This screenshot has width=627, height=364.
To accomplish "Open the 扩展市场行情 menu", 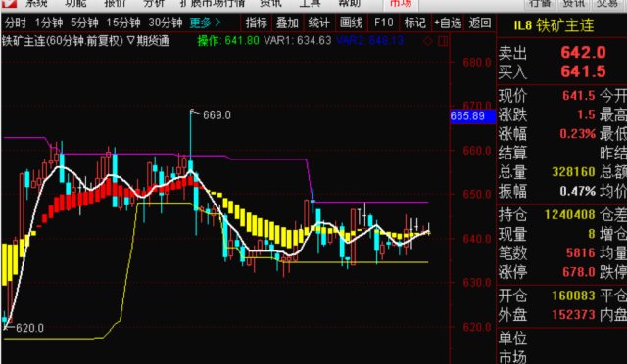I will tap(213, 4).
